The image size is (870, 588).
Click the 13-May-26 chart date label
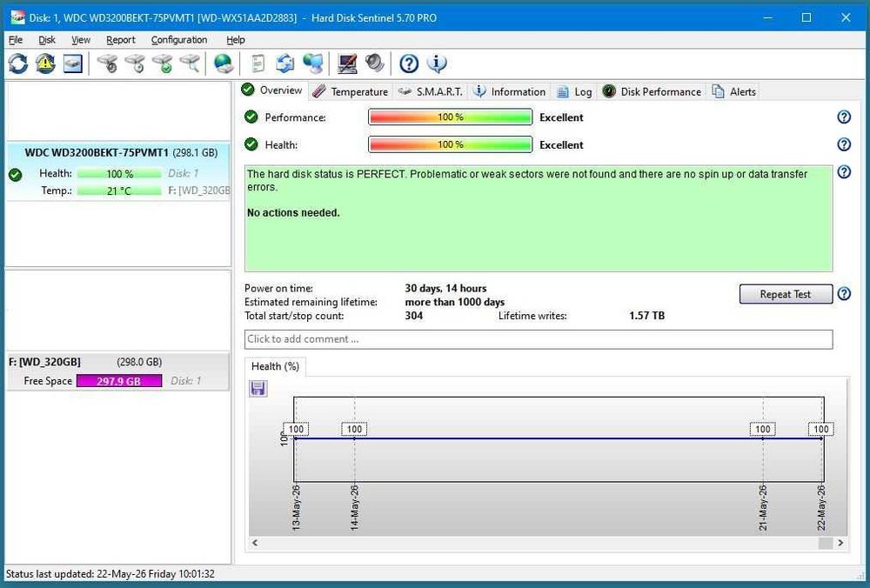(297, 507)
